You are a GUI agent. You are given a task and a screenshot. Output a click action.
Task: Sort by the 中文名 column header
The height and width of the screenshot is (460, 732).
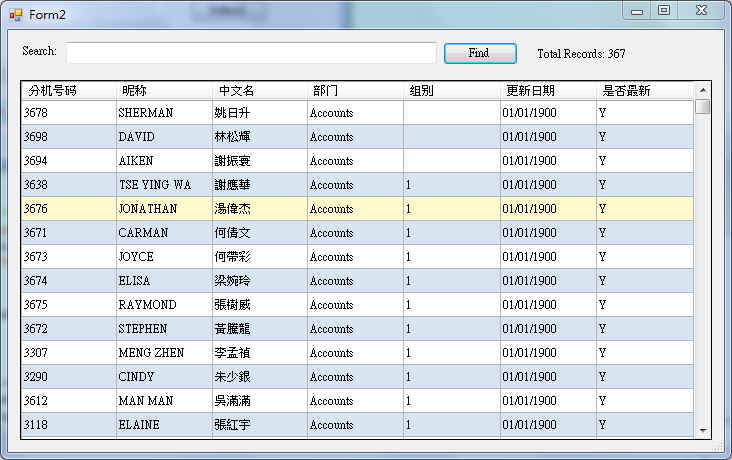click(260, 91)
